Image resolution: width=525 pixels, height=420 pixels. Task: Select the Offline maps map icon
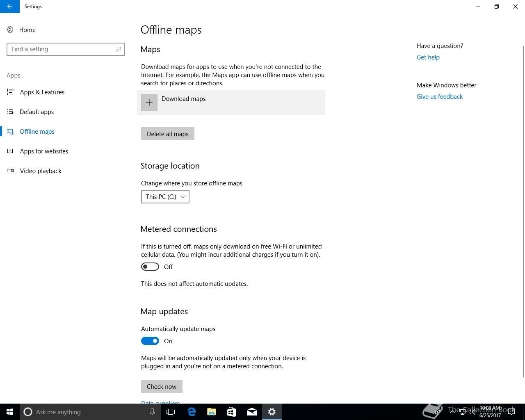point(10,131)
